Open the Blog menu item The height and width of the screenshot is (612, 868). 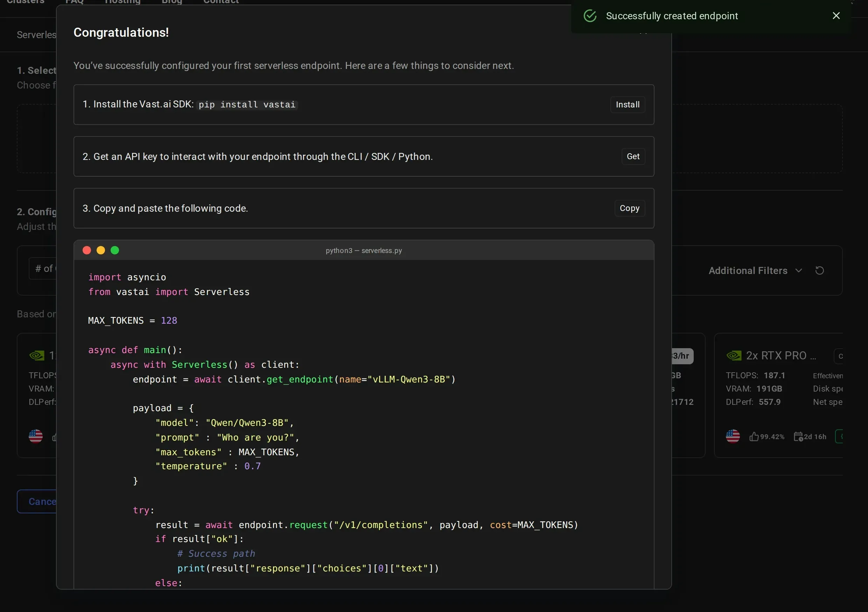(172, 1)
